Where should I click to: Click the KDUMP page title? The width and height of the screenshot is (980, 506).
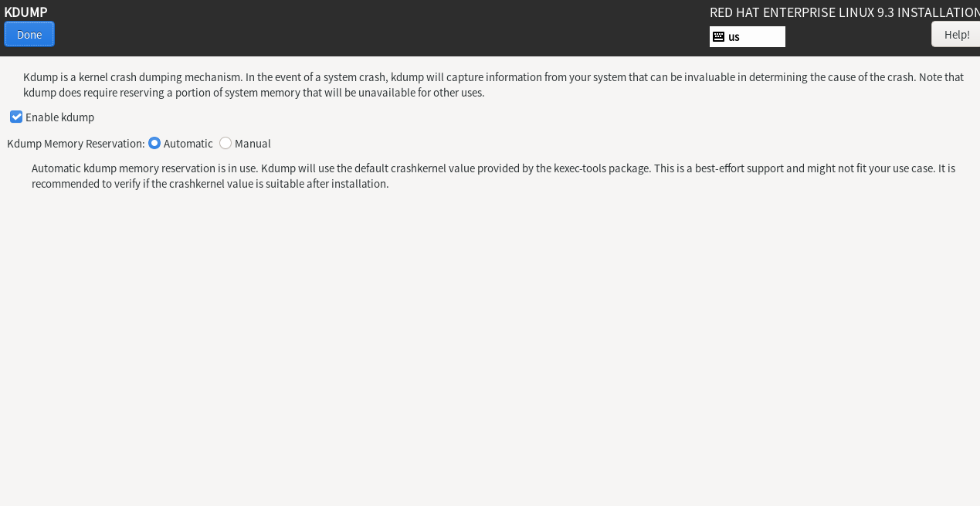coord(25,12)
